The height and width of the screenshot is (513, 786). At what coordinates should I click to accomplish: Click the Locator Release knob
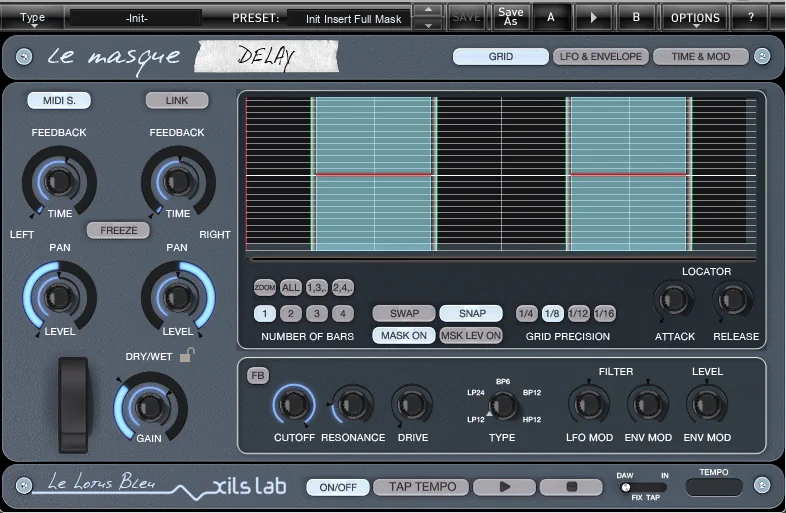733,300
